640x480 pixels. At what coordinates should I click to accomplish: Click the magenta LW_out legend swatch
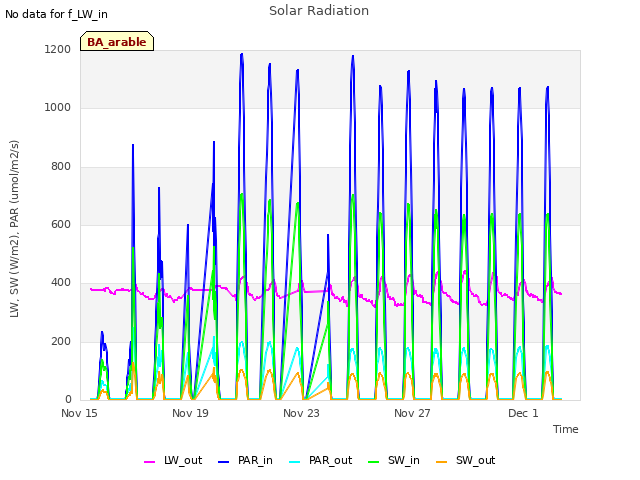coord(149,462)
